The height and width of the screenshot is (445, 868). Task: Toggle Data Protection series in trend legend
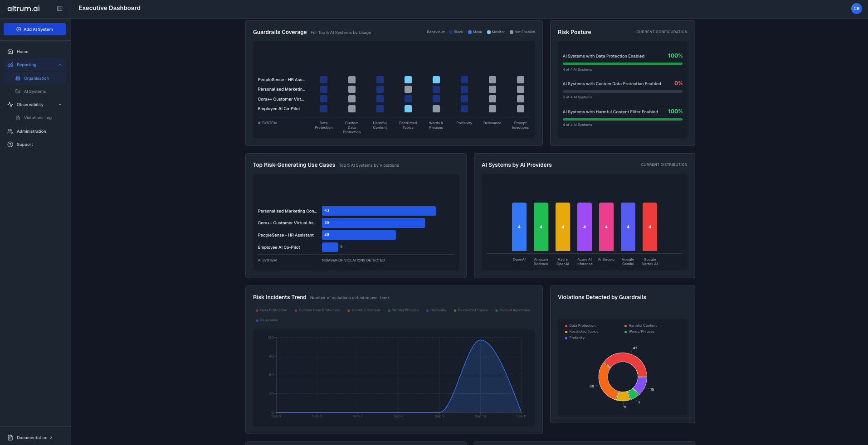click(x=271, y=310)
